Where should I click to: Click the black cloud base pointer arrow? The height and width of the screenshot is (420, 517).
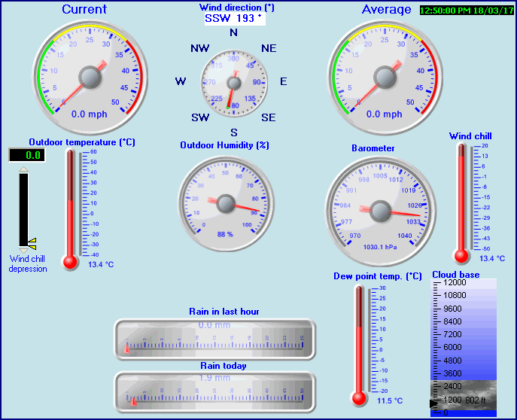click(433, 403)
